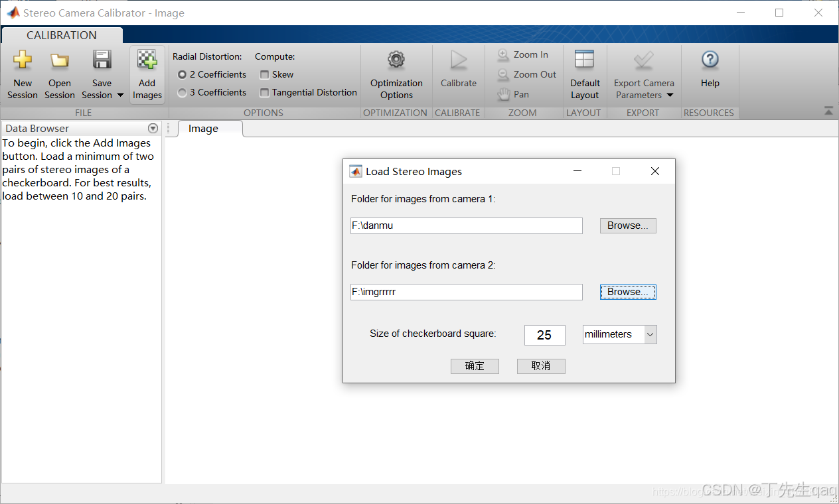This screenshot has height=504, width=839.
Task: Click the Save Session floppy icon
Action: point(102,60)
